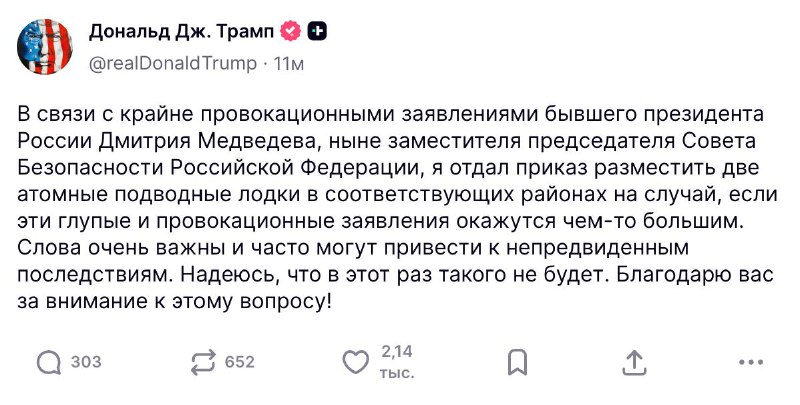Open the @realDonaldTrump handle link
Image resolution: width=800 pixels, height=405 pixels.
tap(173, 64)
